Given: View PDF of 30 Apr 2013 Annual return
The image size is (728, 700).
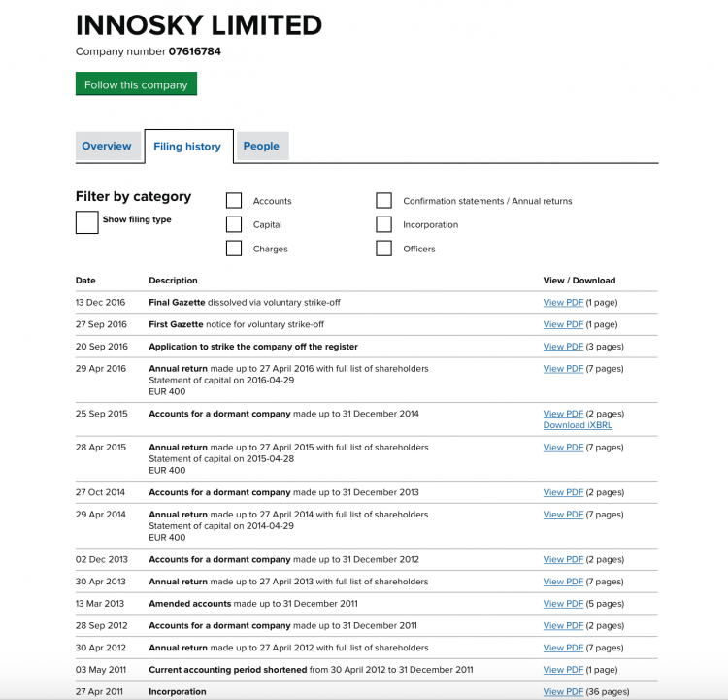Looking at the screenshot, I should pos(563,582).
